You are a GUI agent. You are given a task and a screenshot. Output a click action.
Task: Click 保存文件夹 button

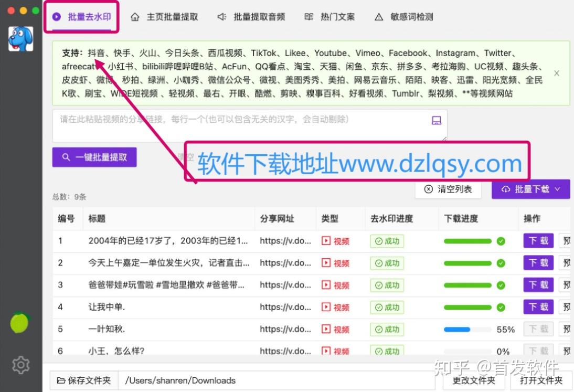tap(84, 380)
